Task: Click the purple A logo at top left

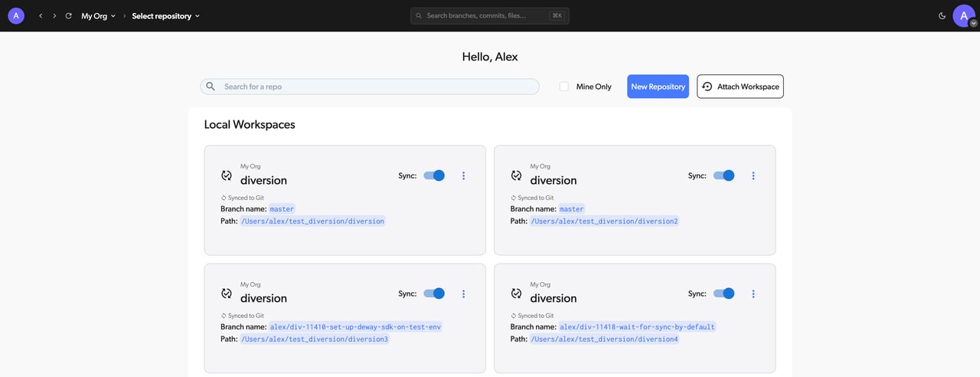Action: coord(16,15)
